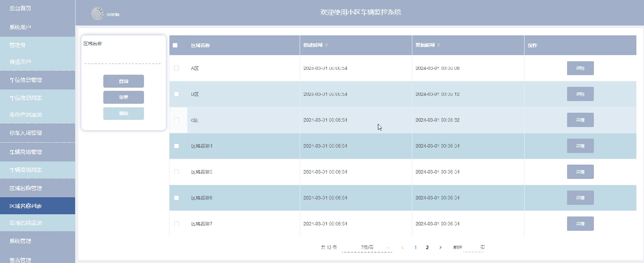Viewport: 644px width, 263px height.
Task: Go to page 2
Action: tap(428, 247)
